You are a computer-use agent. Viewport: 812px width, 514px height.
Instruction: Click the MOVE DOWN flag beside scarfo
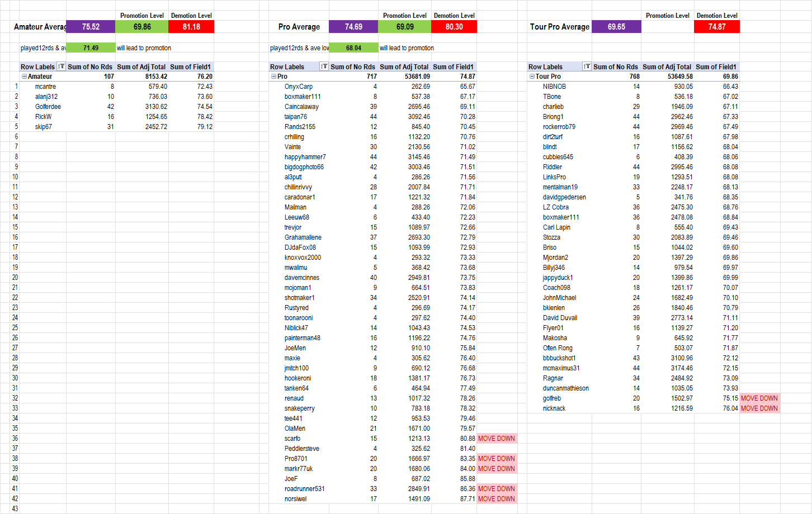pos(497,439)
